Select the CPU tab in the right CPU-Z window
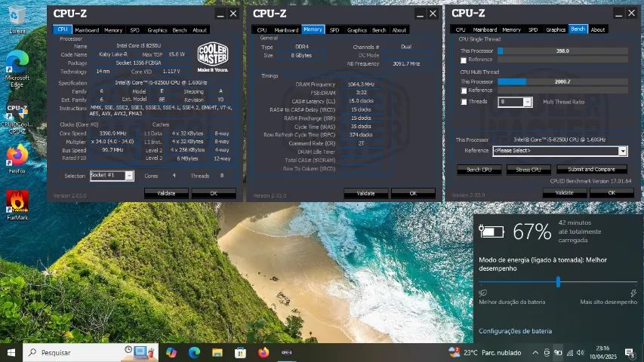 [461, 29]
